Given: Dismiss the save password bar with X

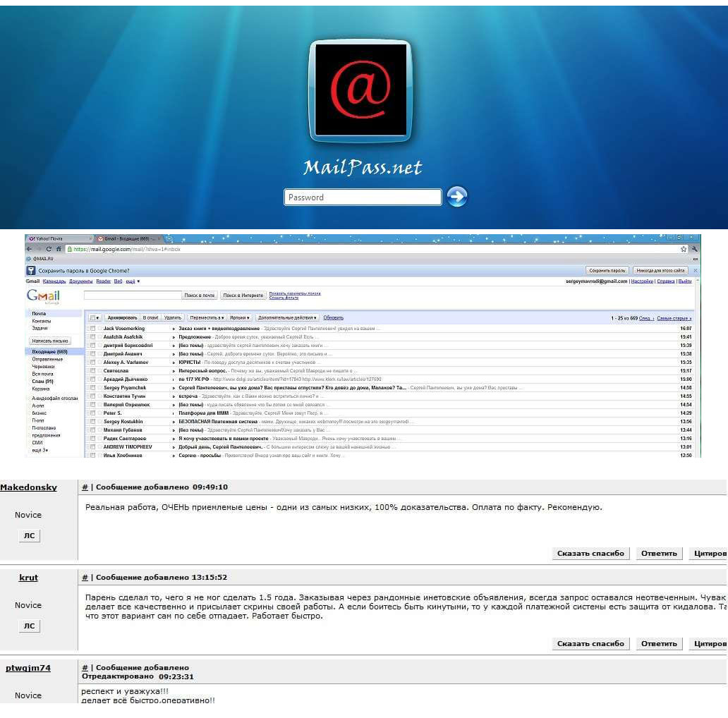Looking at the screenshot, I should (696, 271).
